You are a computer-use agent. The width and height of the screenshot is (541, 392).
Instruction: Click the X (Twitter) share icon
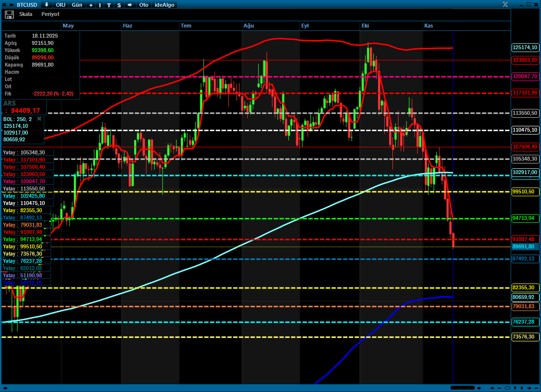pos(505,4)
